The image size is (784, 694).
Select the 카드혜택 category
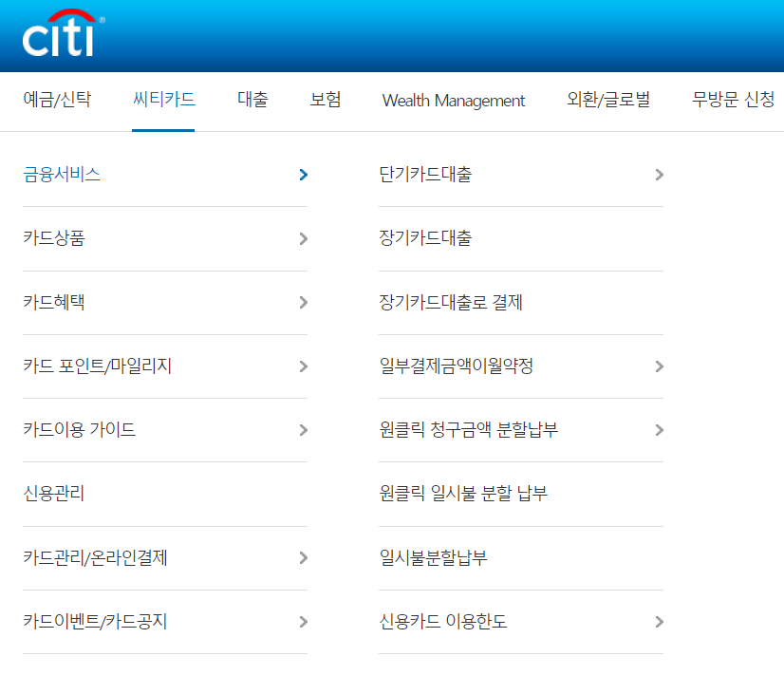54,302
